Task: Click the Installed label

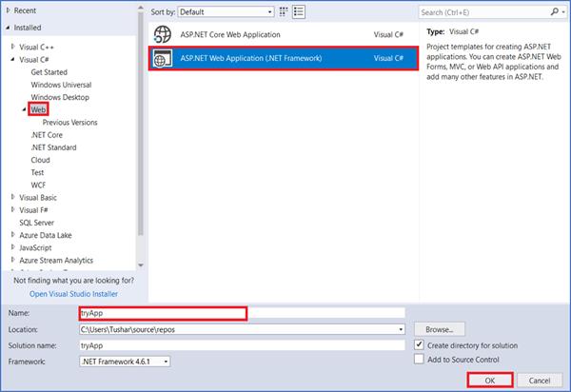Action: (x=28, y=28)
